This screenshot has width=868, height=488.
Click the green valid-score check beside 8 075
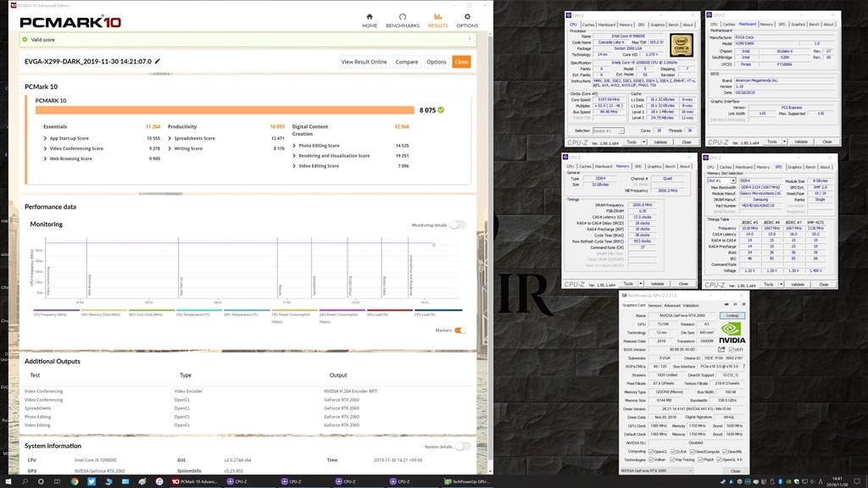tap(441, 110)
